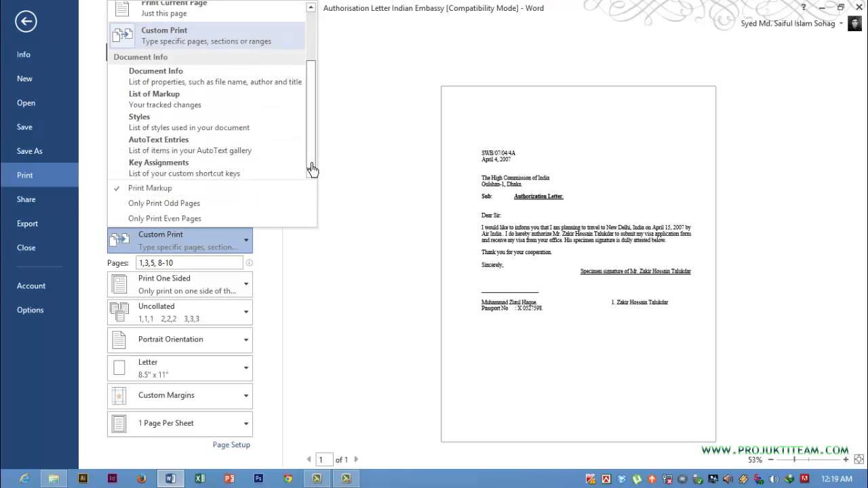Open the Portrait Orientation dropdown
The height and width of the screenshot is (488, 868).
(x=180, y=340)
